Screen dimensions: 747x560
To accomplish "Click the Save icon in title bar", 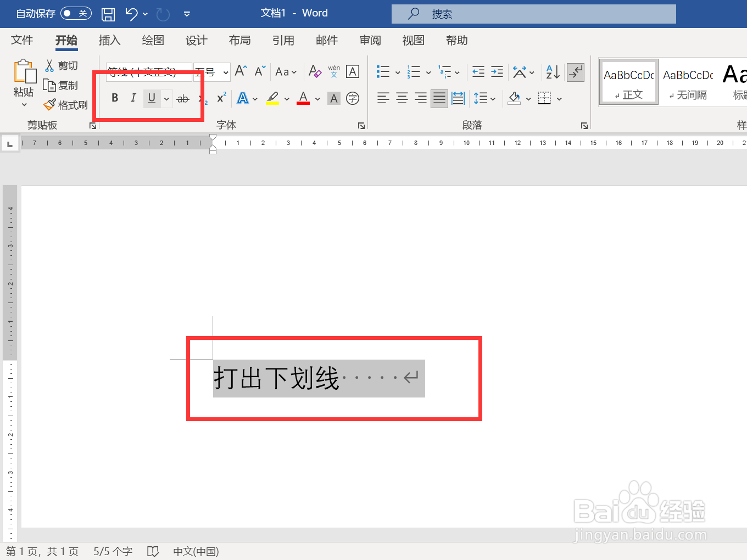I will pyautogui.click(x=108, y=14).
